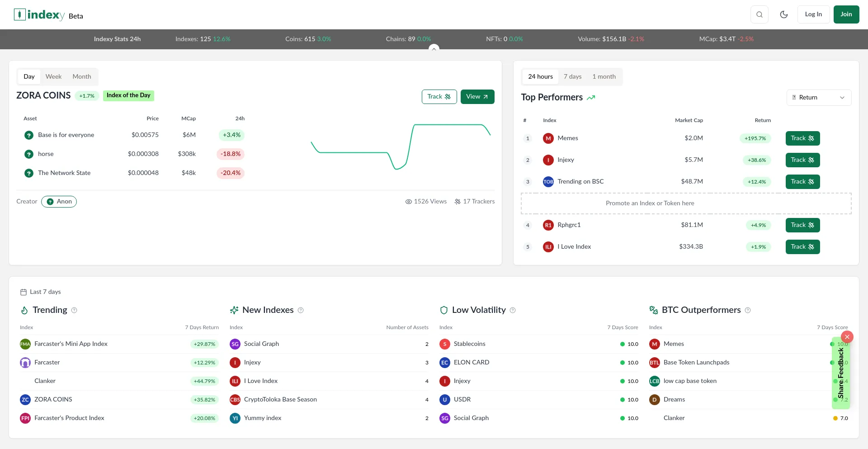Collapse the Indexy Stats bar chevron
Viewport: 868px width, 449px height.
pos(434,48)
